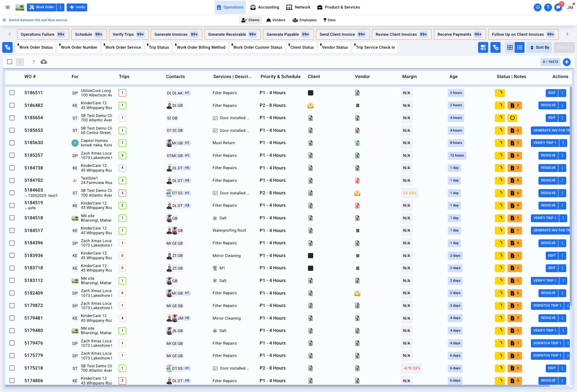
Task: Click black client swatch for WO 5183936
Action: point(311,255)
